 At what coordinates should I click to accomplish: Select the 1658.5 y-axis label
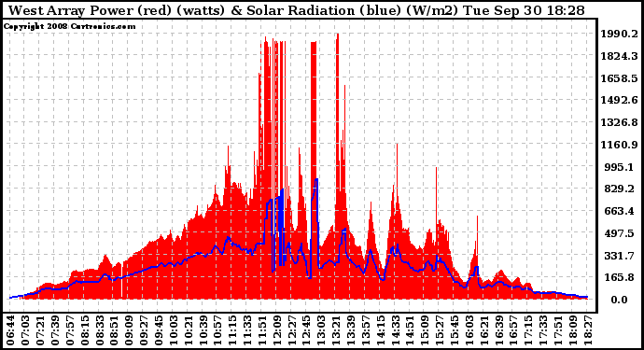[620, 78]
